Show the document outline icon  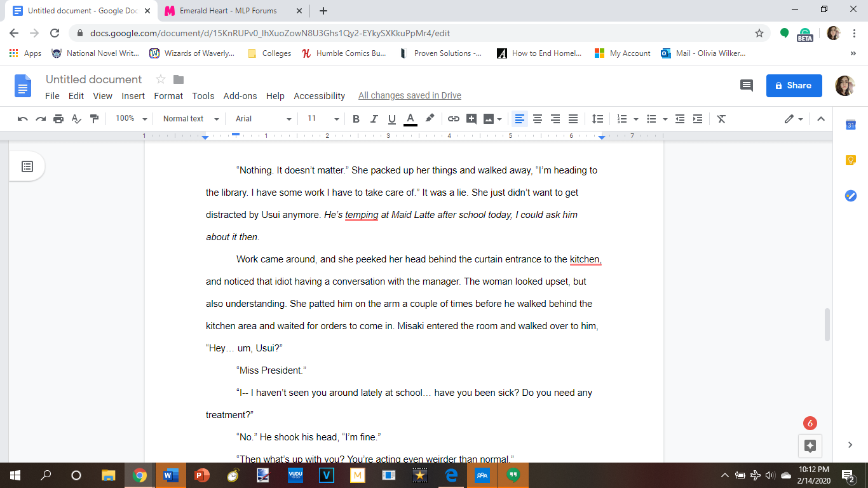pos(27,166)
